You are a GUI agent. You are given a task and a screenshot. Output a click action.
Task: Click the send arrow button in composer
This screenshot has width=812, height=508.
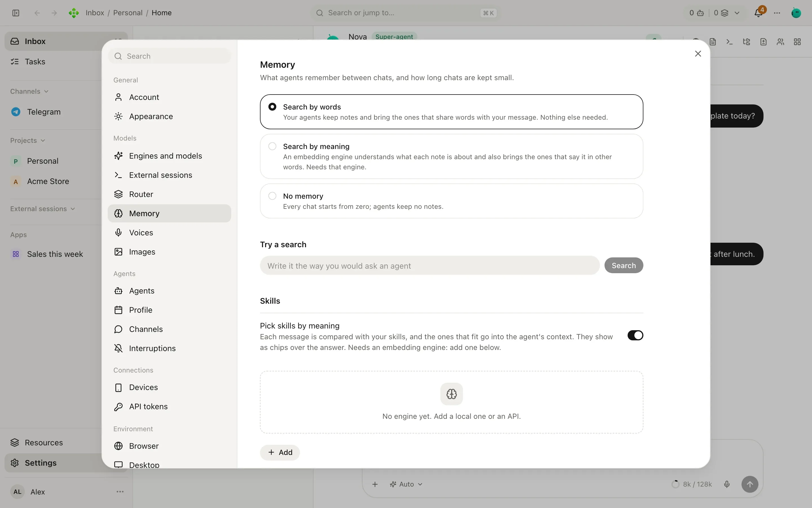(x=750, y=484)
